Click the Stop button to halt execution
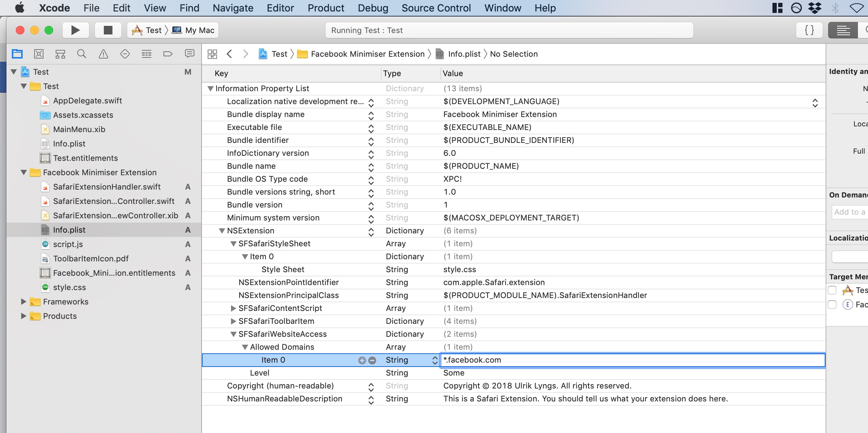 pyautogui.click(x=108, y=30)
